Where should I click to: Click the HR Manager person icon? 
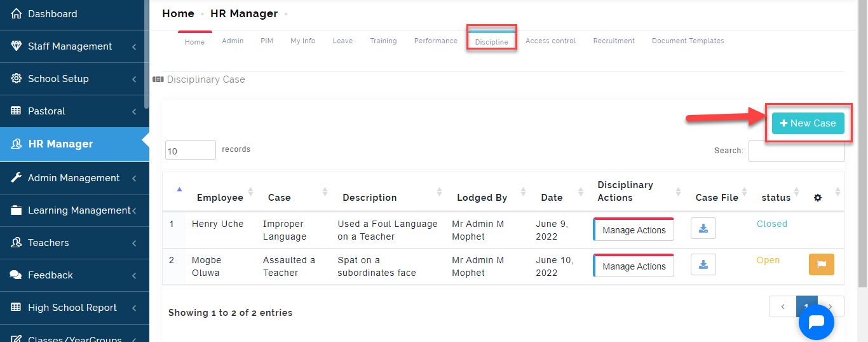[17, 144]
